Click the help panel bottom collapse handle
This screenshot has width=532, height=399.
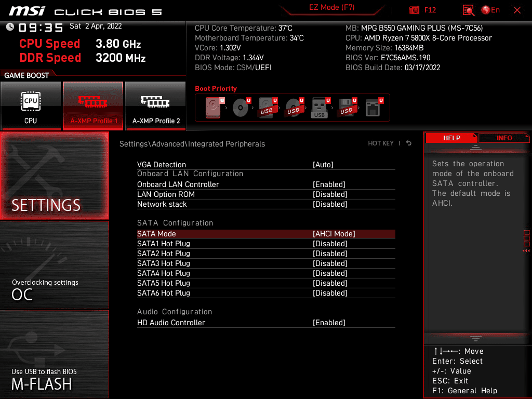point(476,338)
